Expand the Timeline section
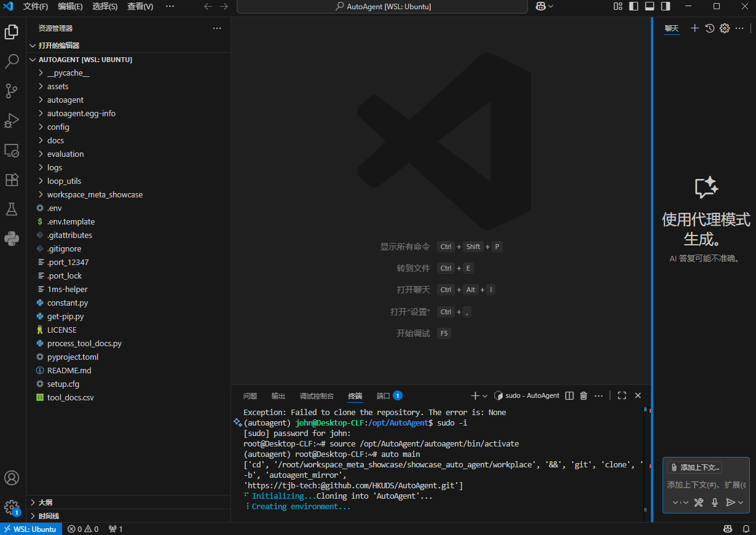The image size is (756, 535). 128,516
